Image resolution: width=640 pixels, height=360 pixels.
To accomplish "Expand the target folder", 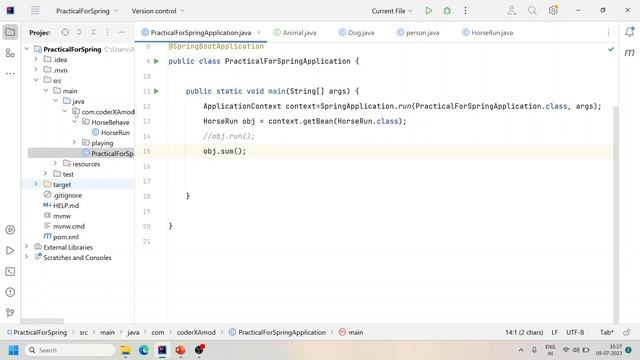I will 36,184.
